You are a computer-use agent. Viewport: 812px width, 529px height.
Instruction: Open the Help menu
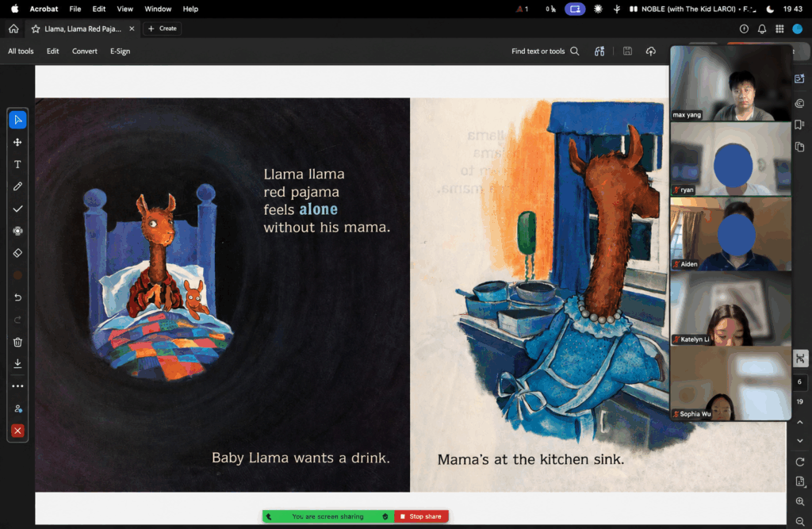click(190, 9)
